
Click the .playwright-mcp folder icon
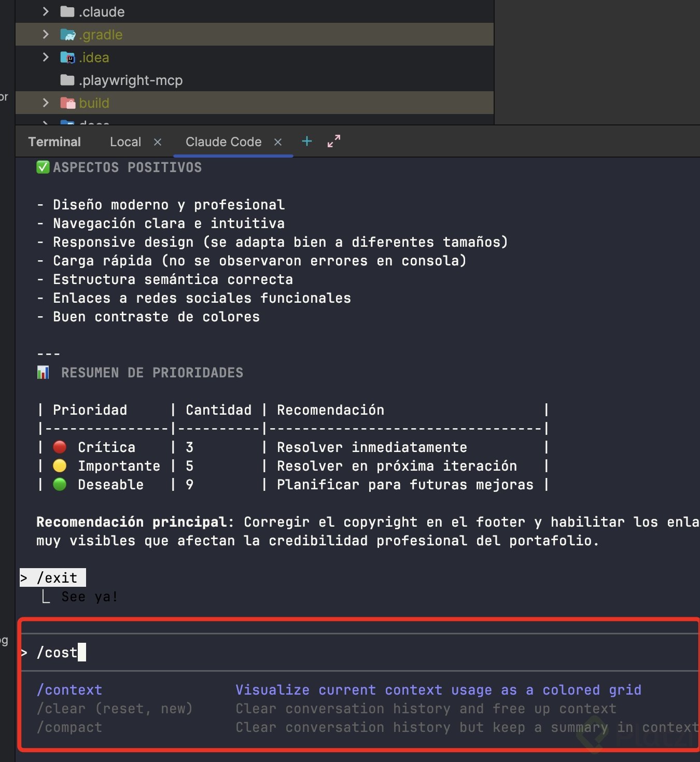point(67,80)
